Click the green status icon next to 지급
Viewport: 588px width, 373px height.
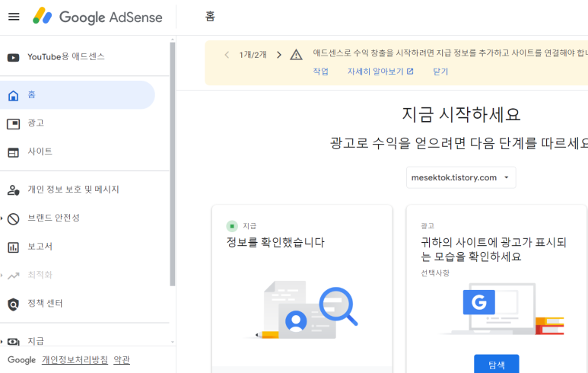point(232,226)
